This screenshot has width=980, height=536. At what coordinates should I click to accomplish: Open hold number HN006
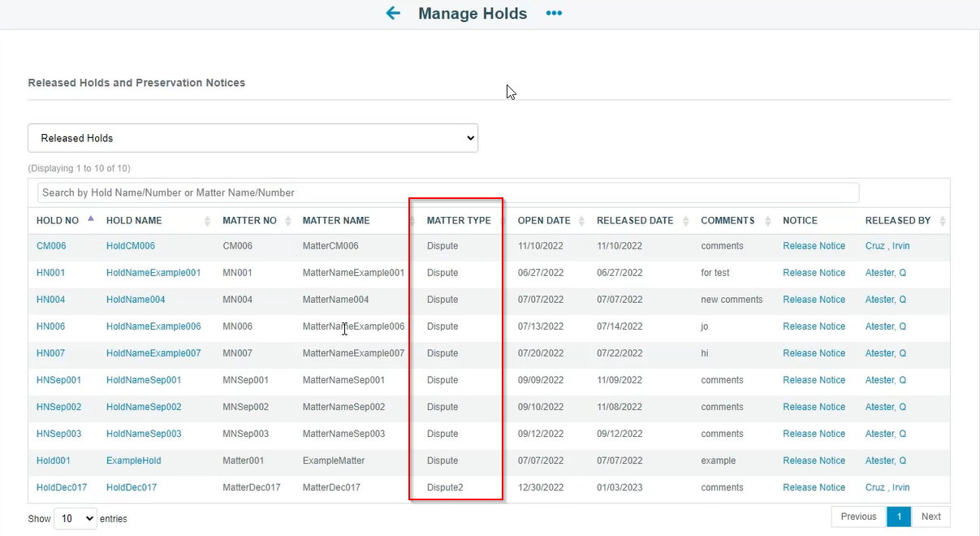tap(50, 326)
